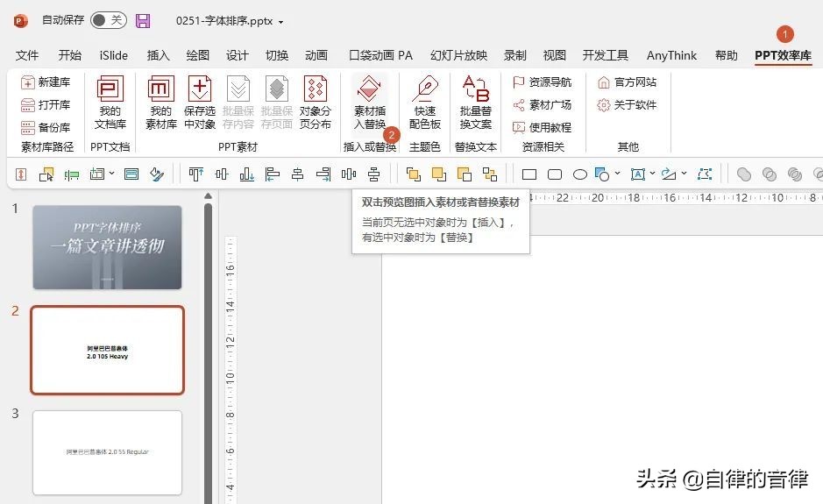Switch to the 插入 ribbon tab

(x=158, y=55)
